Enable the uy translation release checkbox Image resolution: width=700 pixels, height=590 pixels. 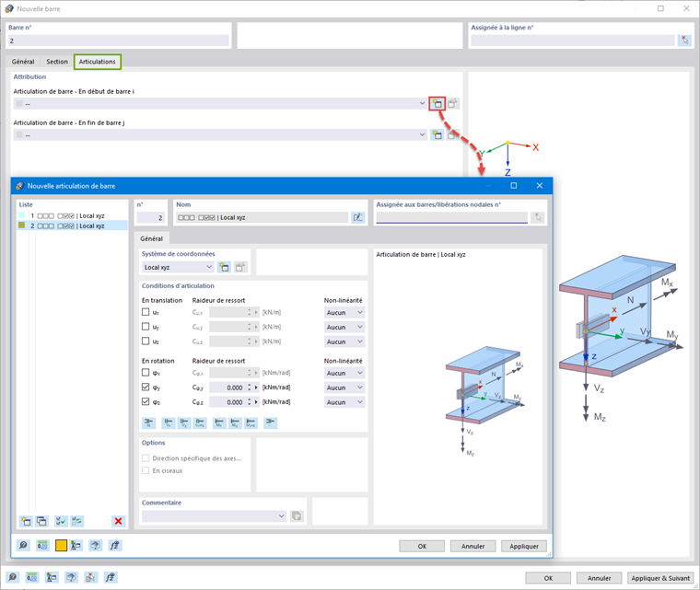pyautogui.click(x=146, y=327)
